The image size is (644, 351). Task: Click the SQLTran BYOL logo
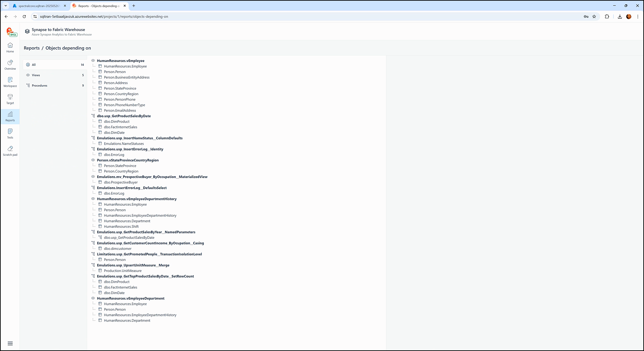[x=11, y=32]
